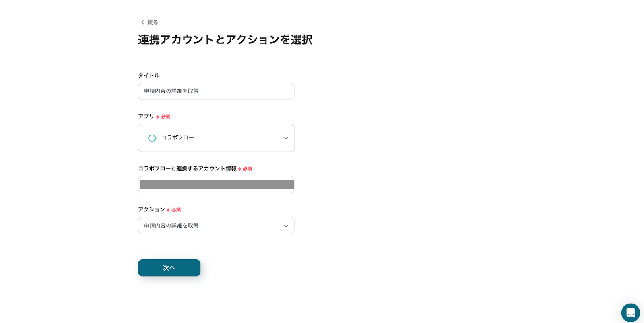
Task: Select the コラボフロー text in app selector
Action: (x=178, y=138)
